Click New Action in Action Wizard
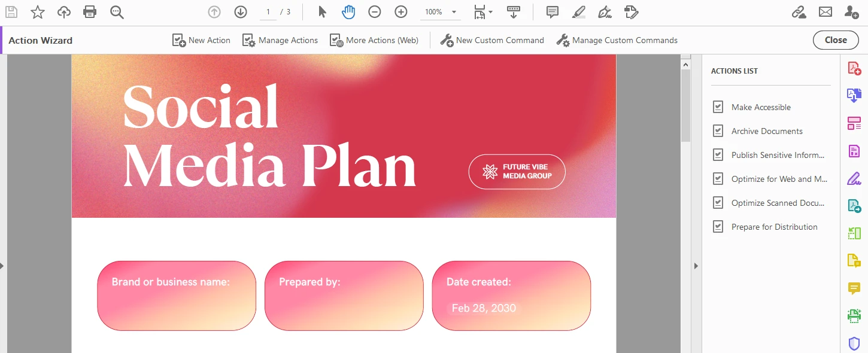This screenshot has height=353, width=868. pyautogui.click(x=201, y=40)
